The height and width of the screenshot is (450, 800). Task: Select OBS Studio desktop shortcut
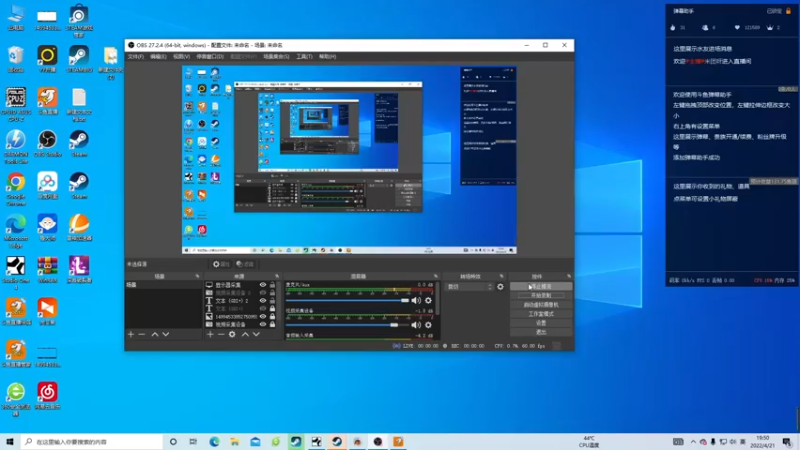click(47, 143)
